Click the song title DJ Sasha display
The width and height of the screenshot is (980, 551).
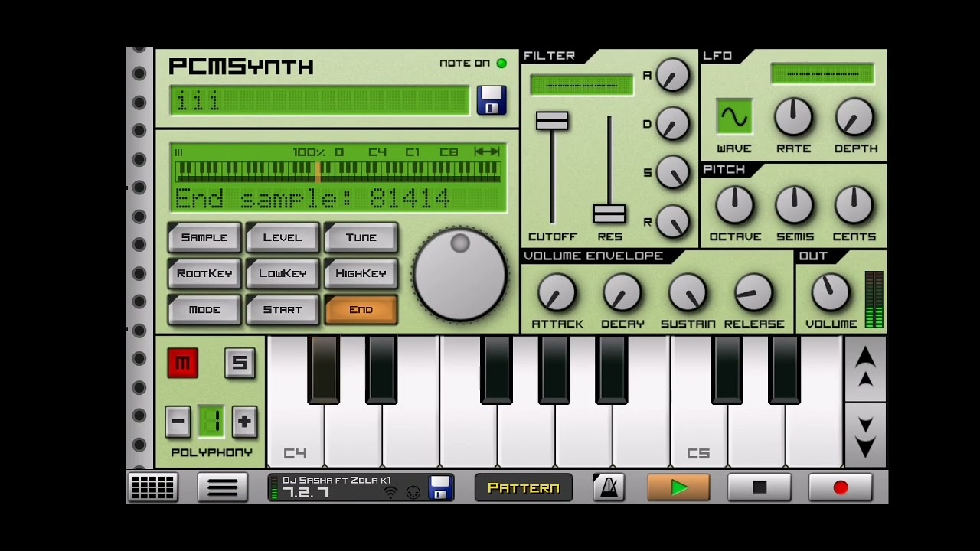tap(337, 481)
